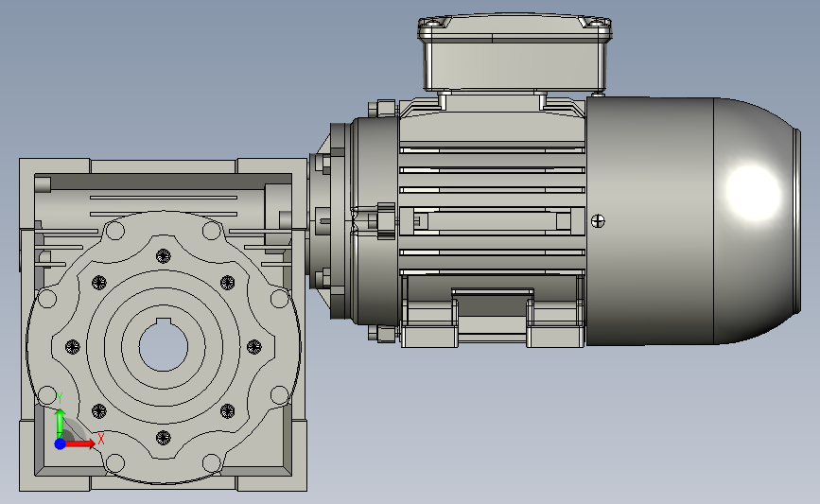Screen dimensions: 820x504
Task: Select the keyed hollow shaft bore in gearbox
Action: pyautogui.click(x=164, y=345)
